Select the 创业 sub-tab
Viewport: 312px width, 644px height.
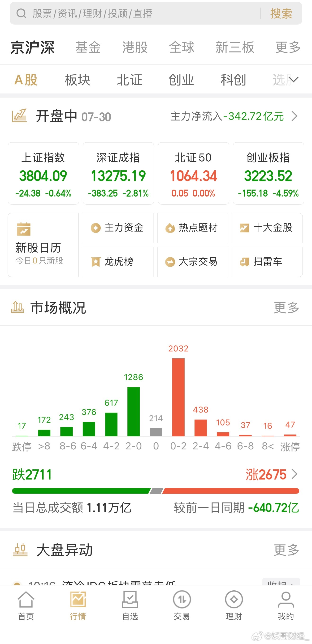point(181,80)
